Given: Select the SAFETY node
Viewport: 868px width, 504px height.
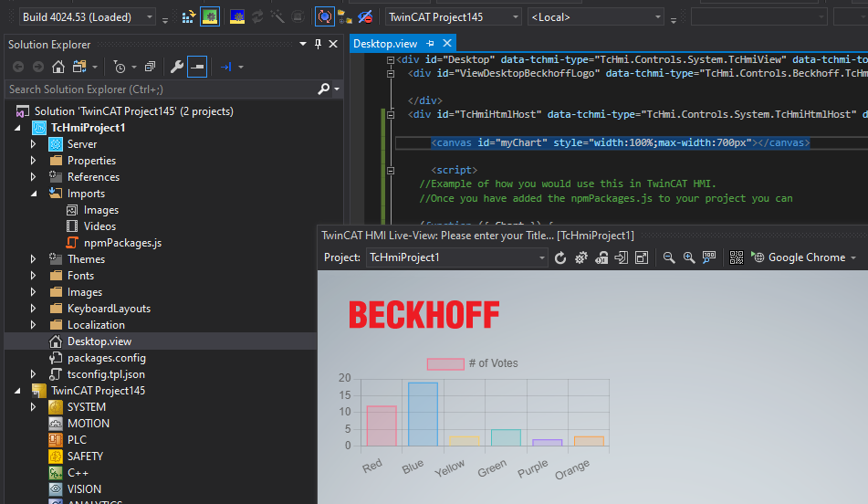Looking at the screenshot, I should coord(85,457).
